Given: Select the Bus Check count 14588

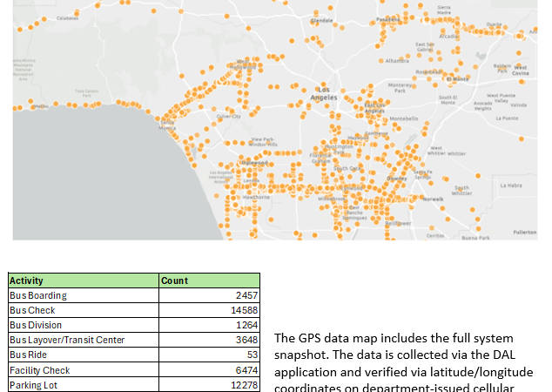Looking at the screenshot, I should 209,310.
